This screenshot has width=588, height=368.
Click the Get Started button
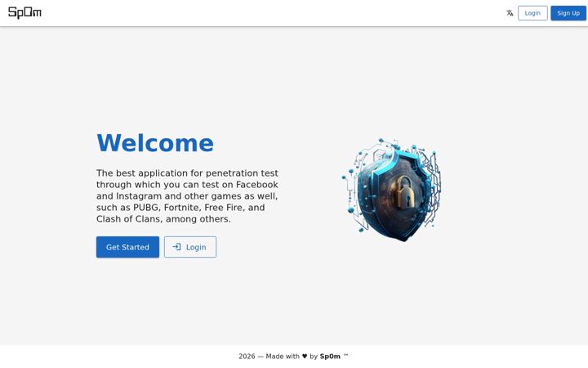click(x=127, y=247)
